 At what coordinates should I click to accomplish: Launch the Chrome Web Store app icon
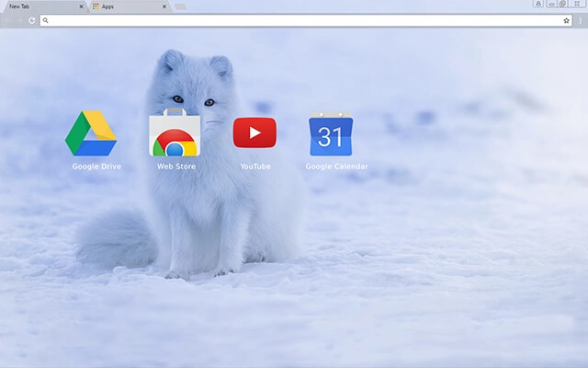pos(175,132)
